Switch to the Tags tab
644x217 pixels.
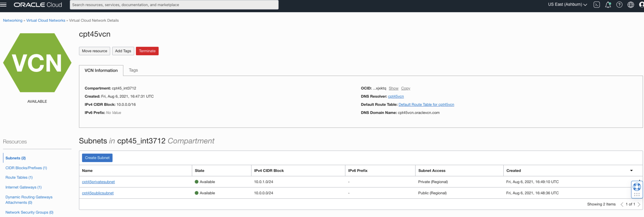click(133, 70)
